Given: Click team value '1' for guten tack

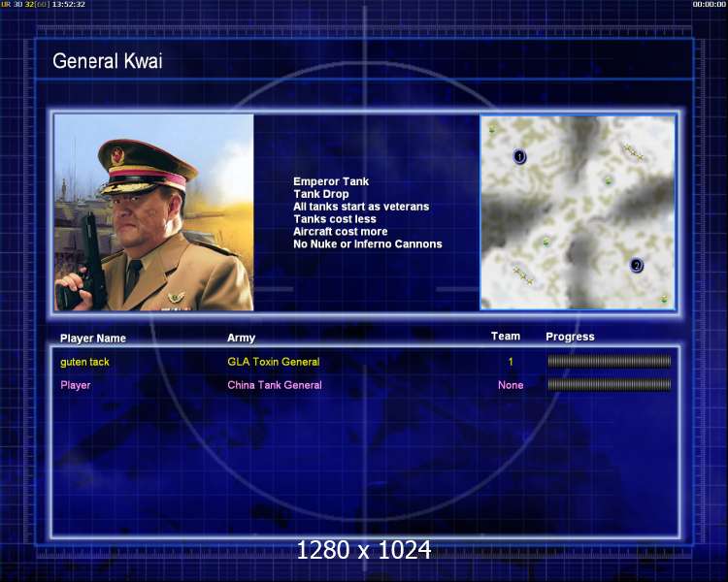Looking at the screenshot, I should (511, 362).
